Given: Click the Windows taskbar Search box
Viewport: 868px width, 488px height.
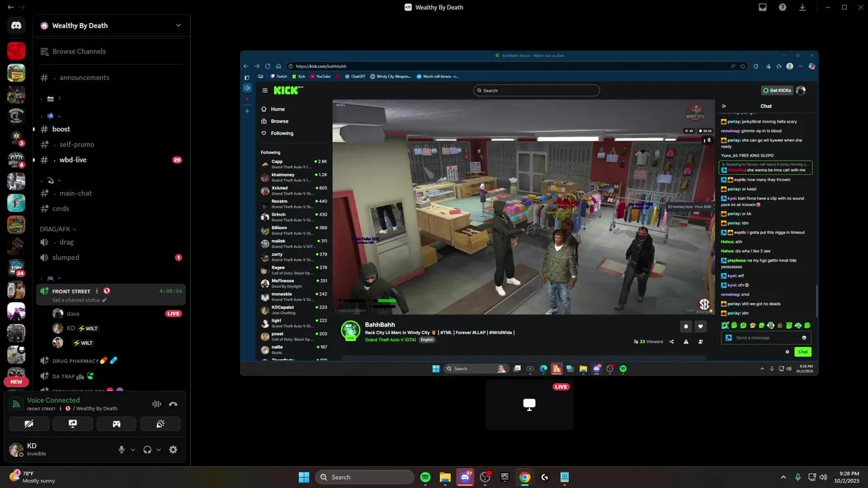Looking at the screenshot, I should (x=365, y=477).
